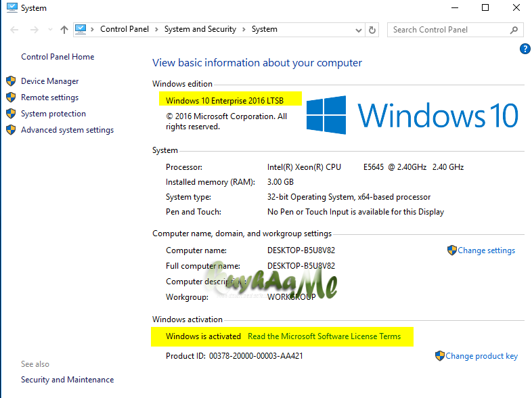Expand address bar history dropdown
532x398 pixels.
(x=358, y=30)
